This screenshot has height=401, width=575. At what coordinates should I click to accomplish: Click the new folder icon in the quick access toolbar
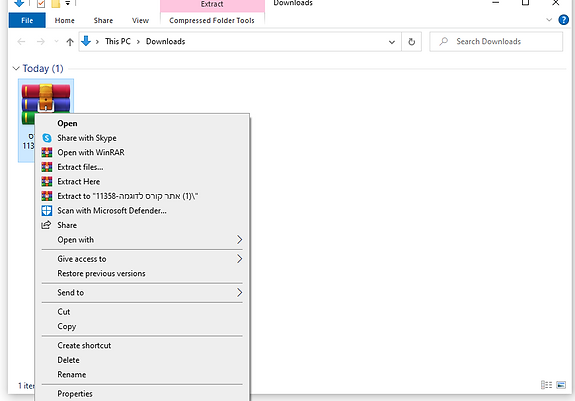55,4
